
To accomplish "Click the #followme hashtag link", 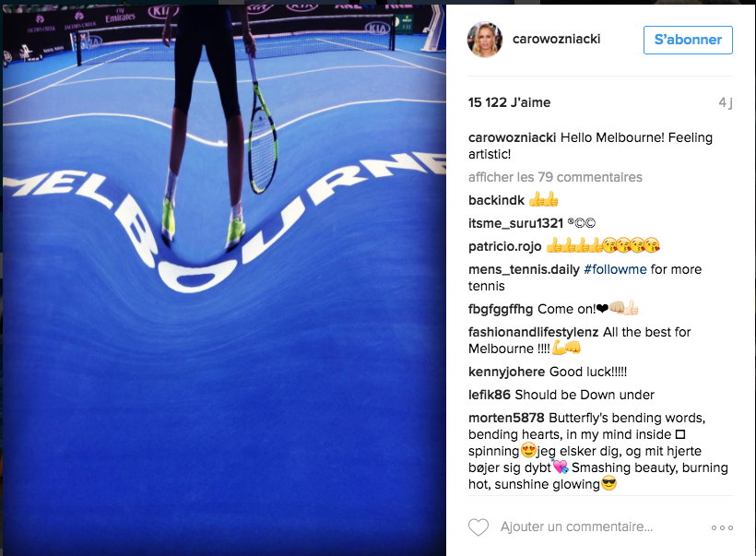I will click(615, 269).
